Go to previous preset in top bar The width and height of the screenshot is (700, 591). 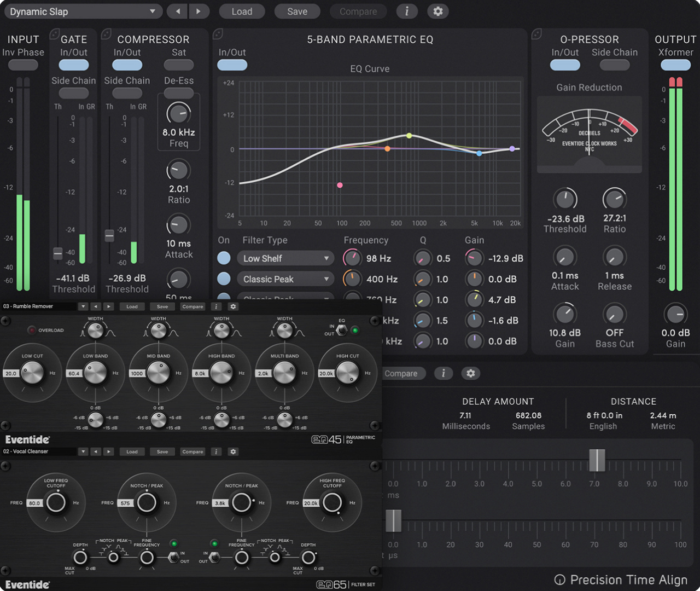click(177, 11)
